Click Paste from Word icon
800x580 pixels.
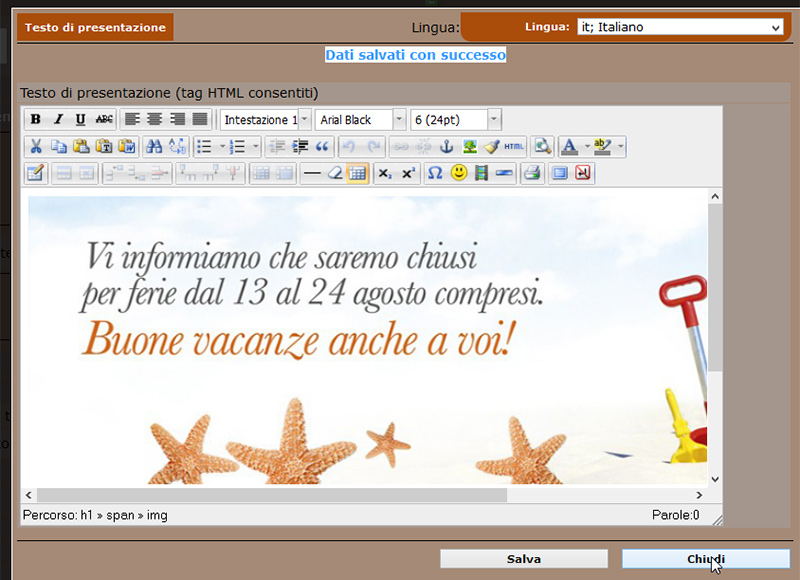pos(127,147)
